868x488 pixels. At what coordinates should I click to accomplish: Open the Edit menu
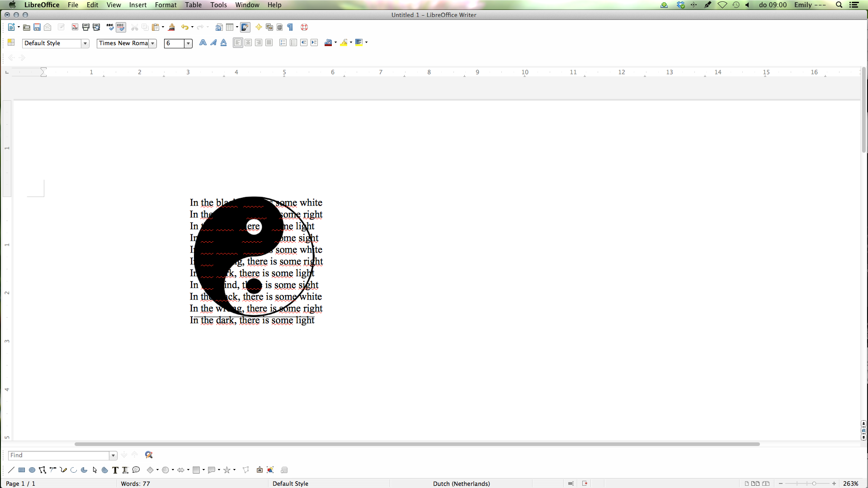click(92, 5)
